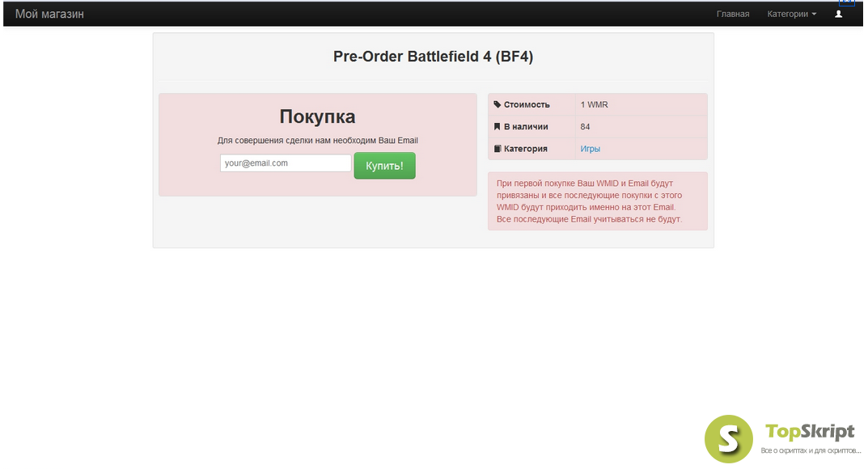This screenshot has height=469, width=868.
Task: Select the 1 WMR price value
Action: click(594, 104)
